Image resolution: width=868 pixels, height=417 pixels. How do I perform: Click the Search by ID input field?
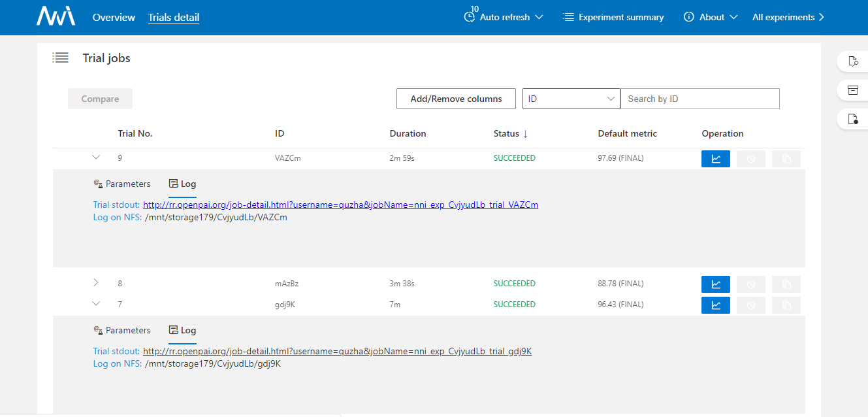tap(699, 99)
